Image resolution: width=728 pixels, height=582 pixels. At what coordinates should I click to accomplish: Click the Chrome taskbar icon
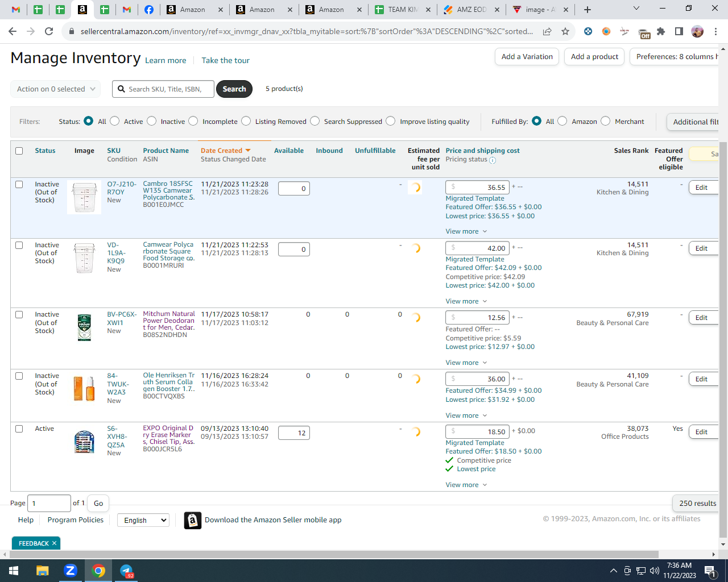[x=98, y=571]
